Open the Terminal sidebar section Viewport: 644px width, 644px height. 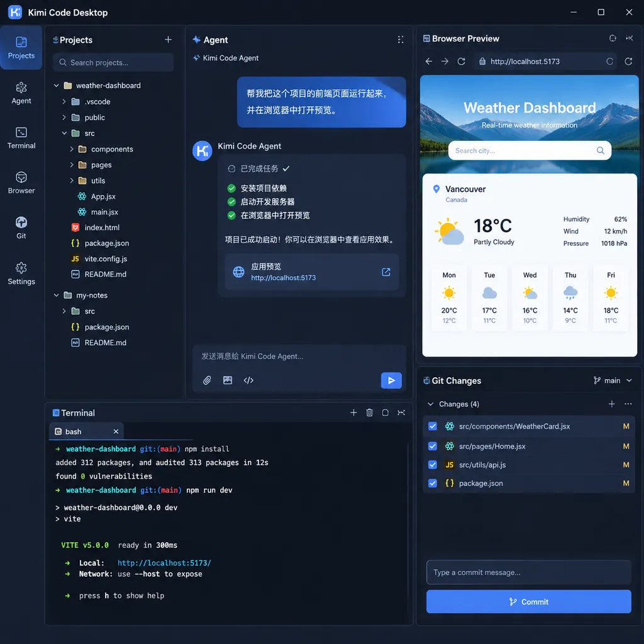[x=21, y=138]
